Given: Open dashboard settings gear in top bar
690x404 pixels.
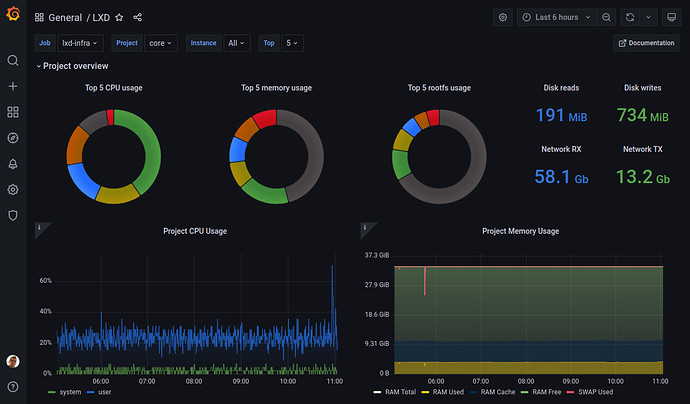Looking at the screenshot, I should (503, 17).
